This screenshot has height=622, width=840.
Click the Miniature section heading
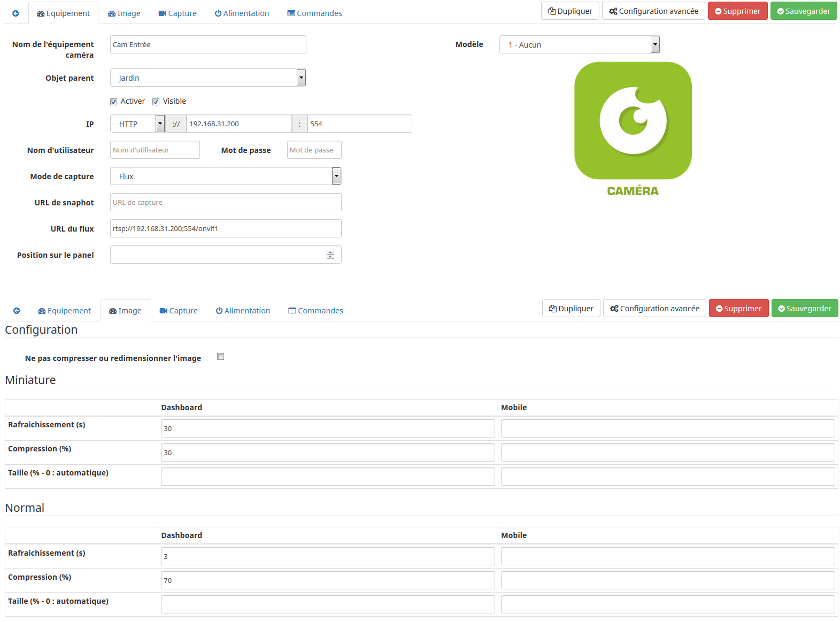pyautogui.click(x=30, y=380)
